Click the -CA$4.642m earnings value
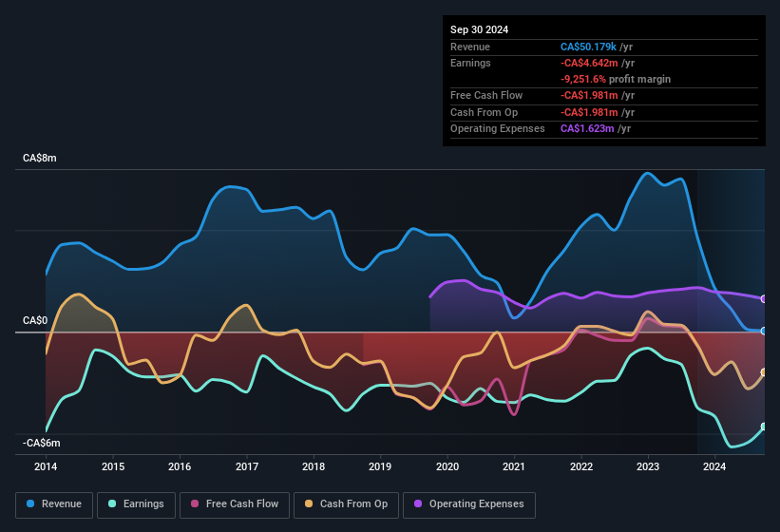Image resolution: width=780 pixels, height=532 pixels. click(589, 63)
